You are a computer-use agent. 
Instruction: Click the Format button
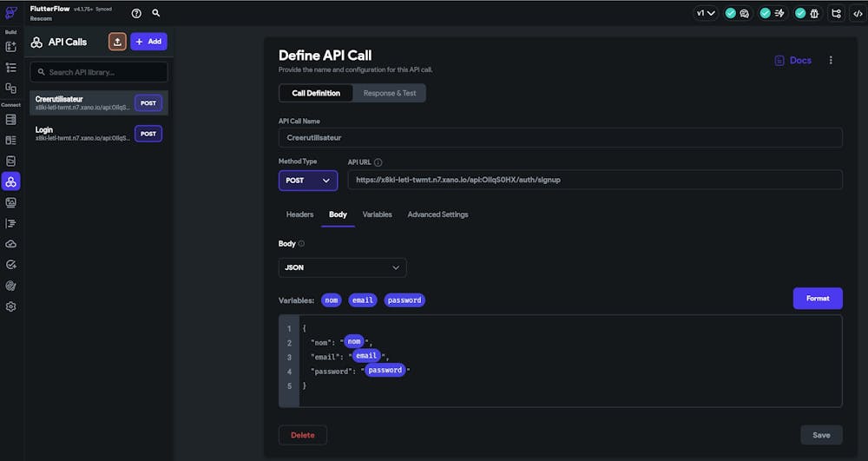817,299
